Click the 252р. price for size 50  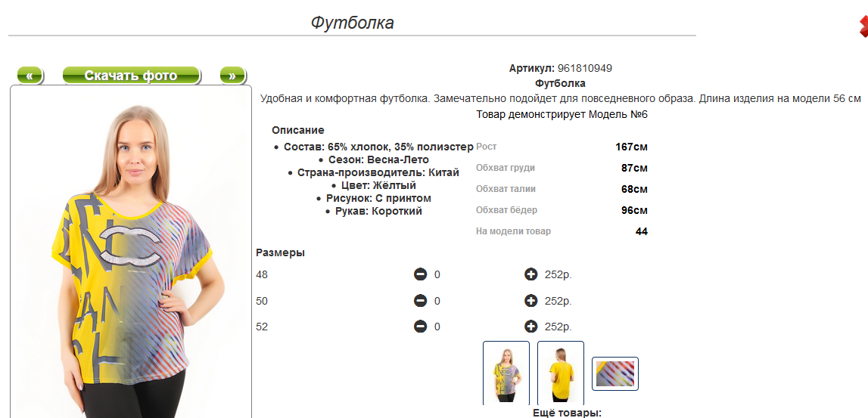558,301
